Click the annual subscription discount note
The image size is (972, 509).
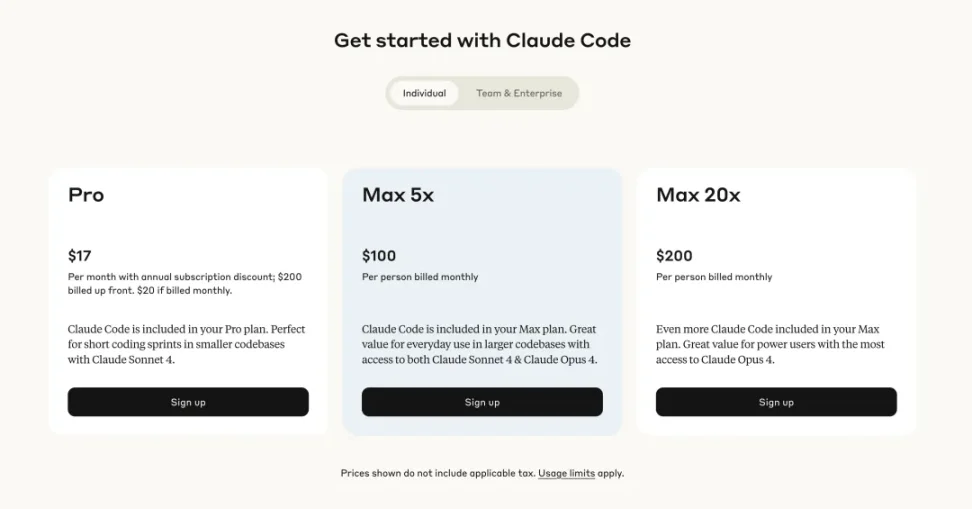tap(184, 283)
